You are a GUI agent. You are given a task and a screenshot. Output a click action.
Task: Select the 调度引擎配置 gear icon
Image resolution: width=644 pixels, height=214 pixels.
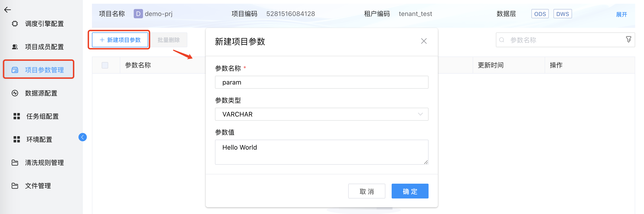15,24
